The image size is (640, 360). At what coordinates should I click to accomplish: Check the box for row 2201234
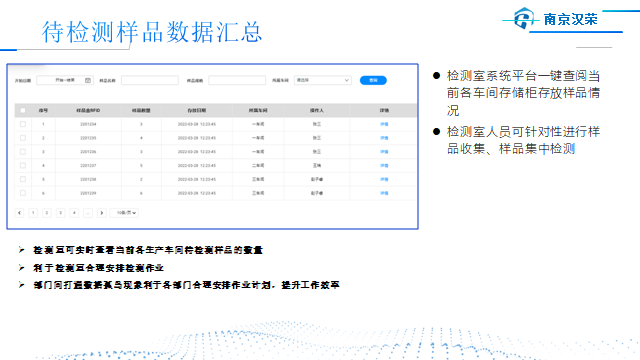click(x=23, y=124)
